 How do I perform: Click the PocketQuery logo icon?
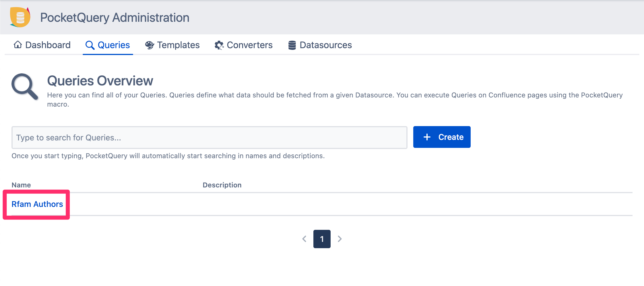tap(20, 17)
